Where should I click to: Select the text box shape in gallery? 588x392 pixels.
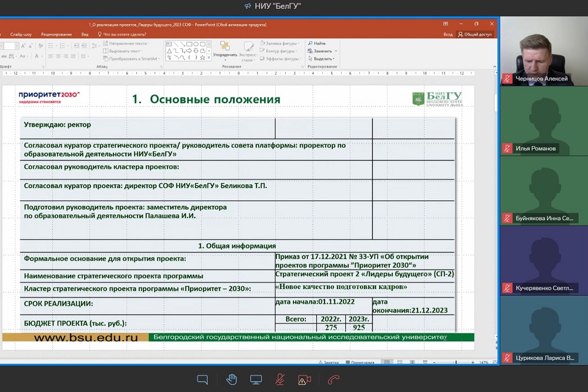pyautogui.click(x=169, y=44)
